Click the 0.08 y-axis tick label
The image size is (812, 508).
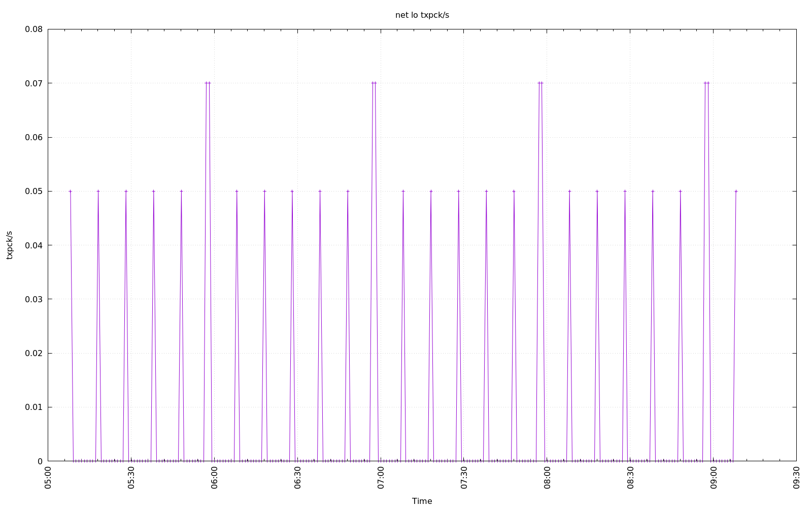[x=33, y=29]
